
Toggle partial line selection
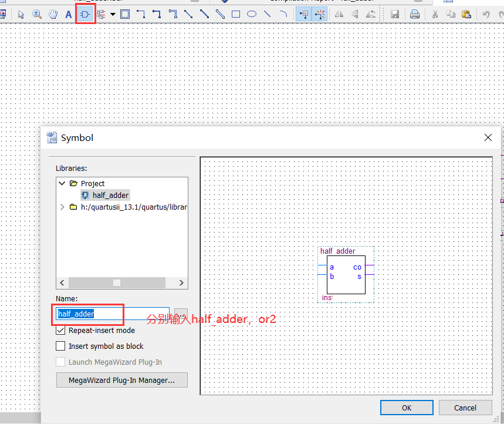tap(304, 15)
